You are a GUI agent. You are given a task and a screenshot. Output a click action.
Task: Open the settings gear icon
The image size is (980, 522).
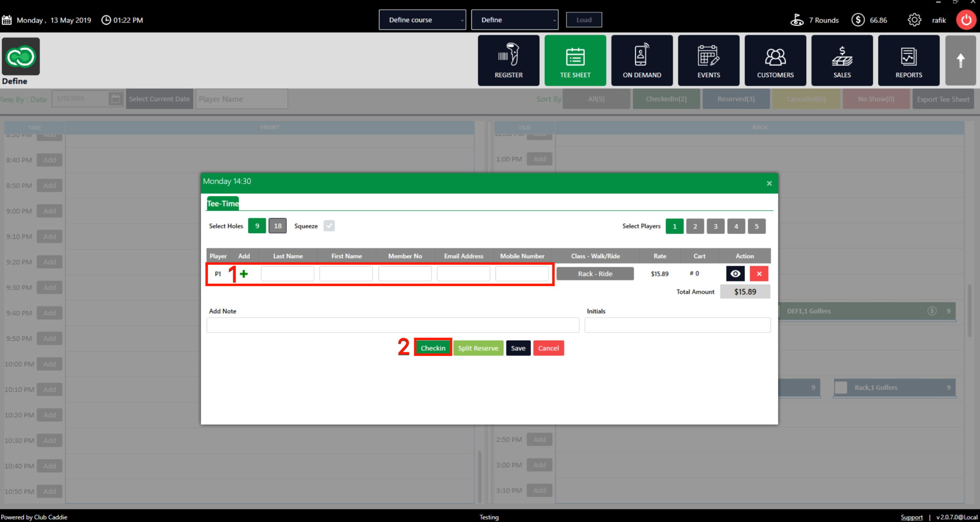[914, 20]
